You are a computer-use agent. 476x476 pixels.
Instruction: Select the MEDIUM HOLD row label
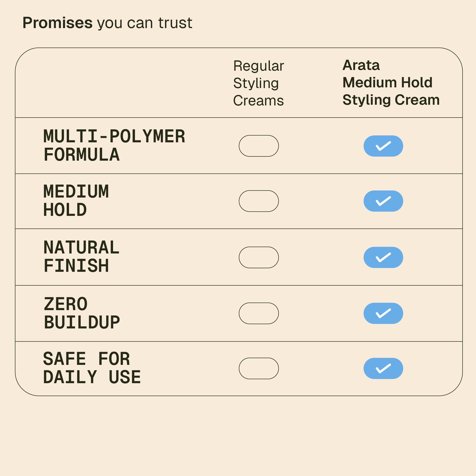pos(76,201)
